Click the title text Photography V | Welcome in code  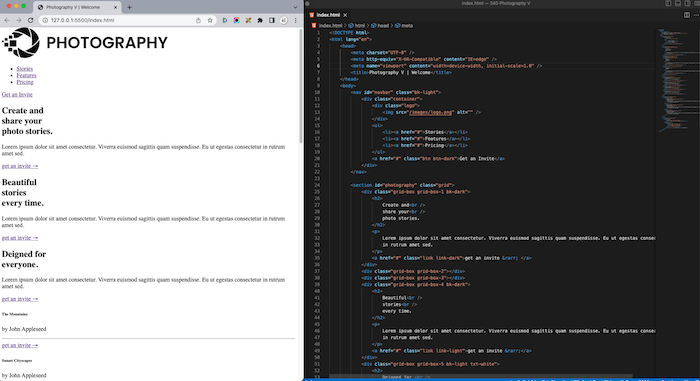(x=400, y=72)
